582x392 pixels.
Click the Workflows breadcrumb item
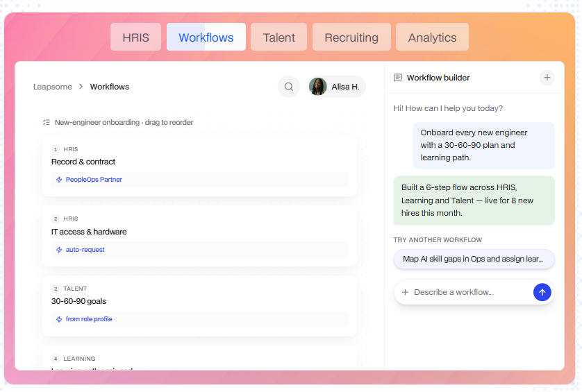coord(110,87)
